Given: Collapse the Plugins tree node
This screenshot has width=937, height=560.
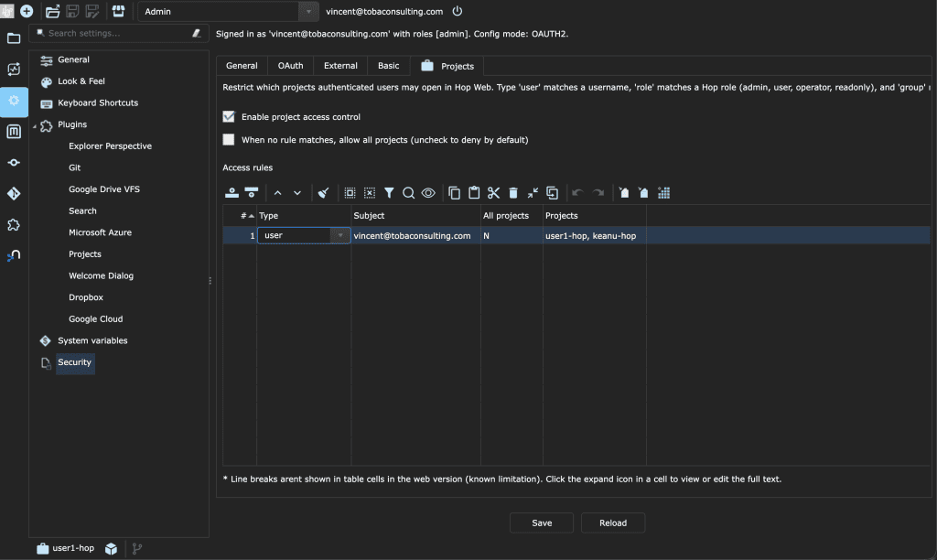Looking at the screenshot, I should 35,125.
